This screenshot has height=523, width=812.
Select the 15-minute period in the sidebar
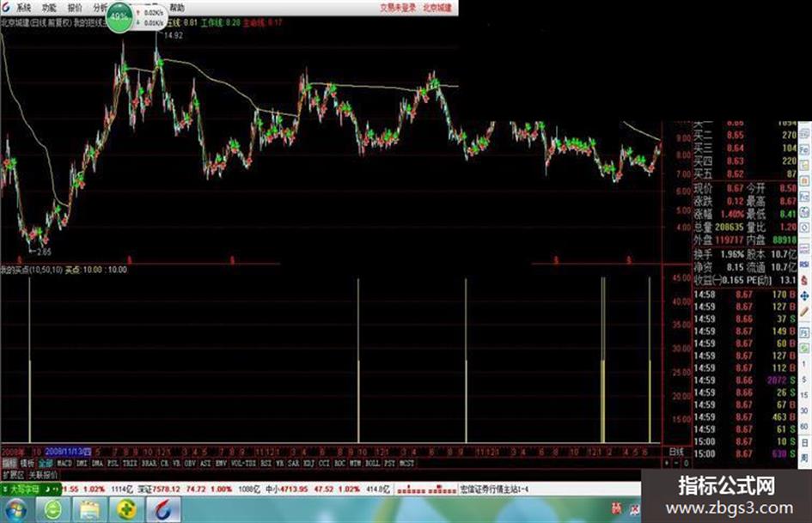[804, 394]
